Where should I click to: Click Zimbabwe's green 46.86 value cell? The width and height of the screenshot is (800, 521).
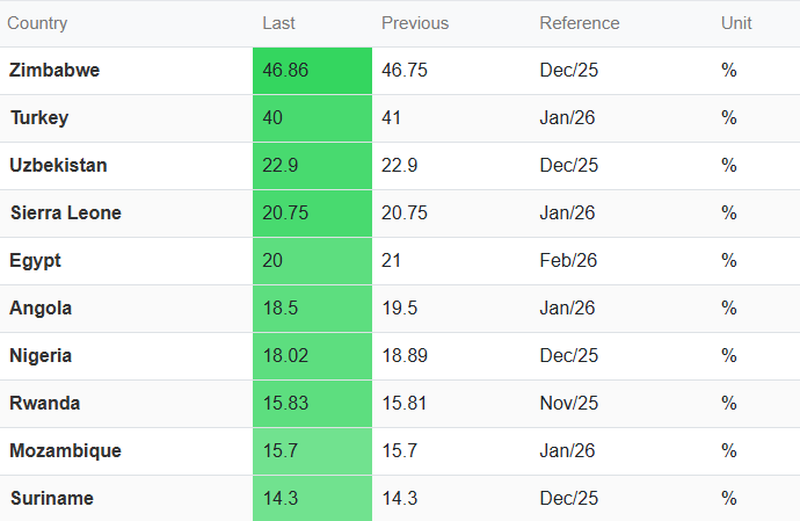(312, 71)
